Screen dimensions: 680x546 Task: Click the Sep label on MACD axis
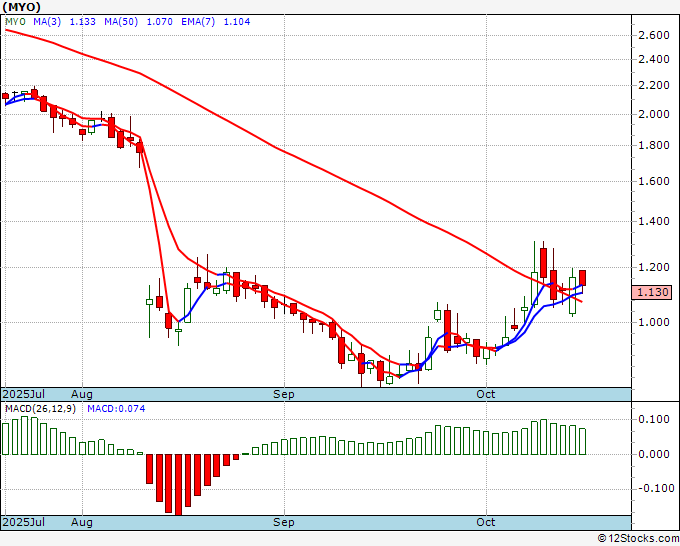[x=284, y=522]
